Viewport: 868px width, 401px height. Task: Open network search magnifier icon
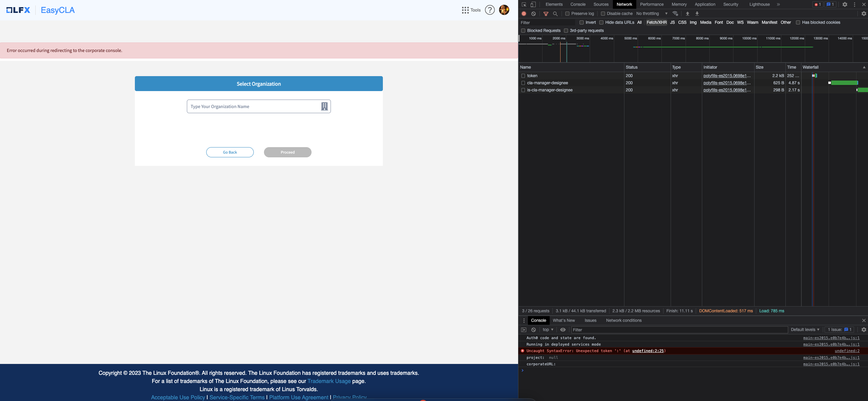coord(555,14)
